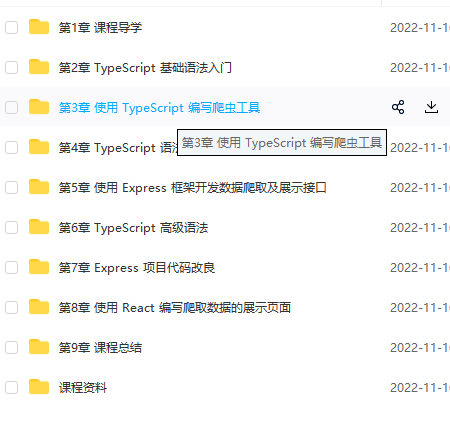
Task: Tick the checkbox beside 第6章 TypeScript 高级语法
Action: coord(12,227)
